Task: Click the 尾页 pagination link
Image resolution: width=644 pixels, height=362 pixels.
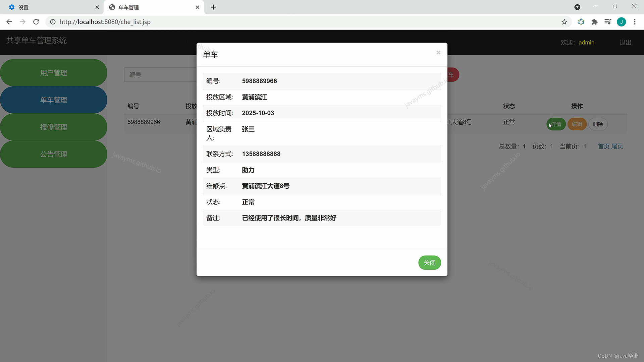Action: (617, 146)
